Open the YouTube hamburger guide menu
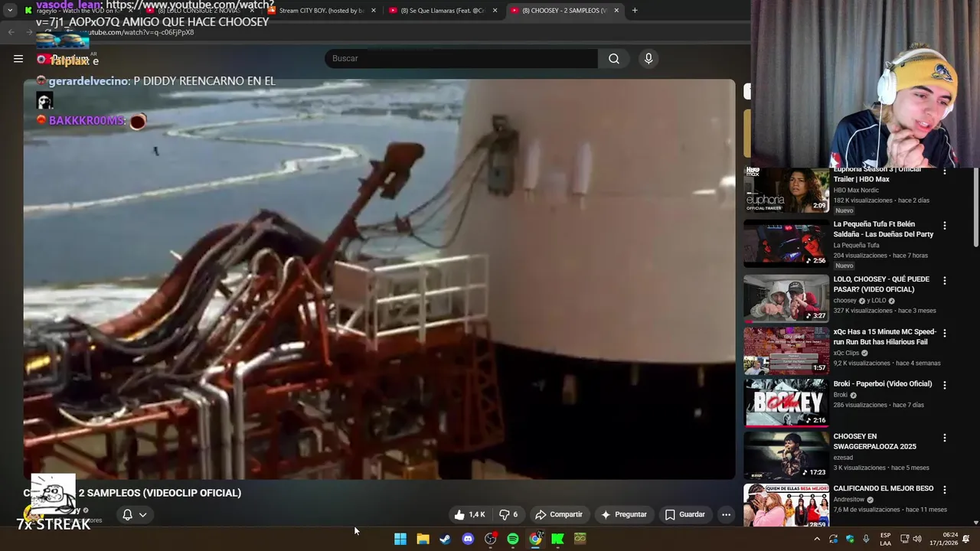This screenshot has width=980, height=551. click(18, 58)
